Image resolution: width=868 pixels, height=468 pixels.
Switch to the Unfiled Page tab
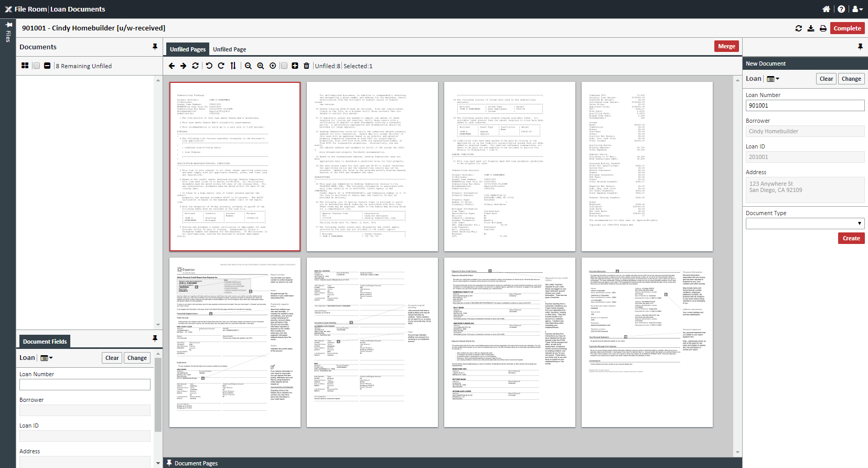229,49
